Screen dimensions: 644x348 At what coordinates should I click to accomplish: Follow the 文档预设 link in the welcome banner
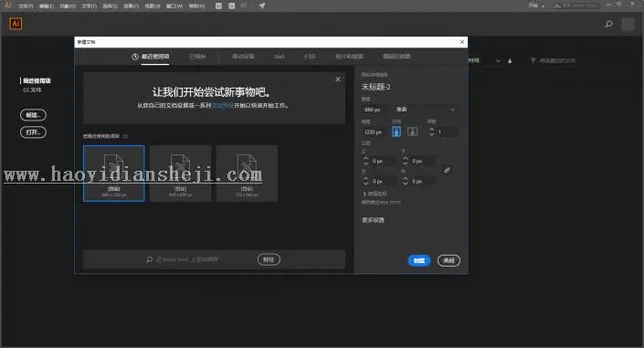click(223, 106)
